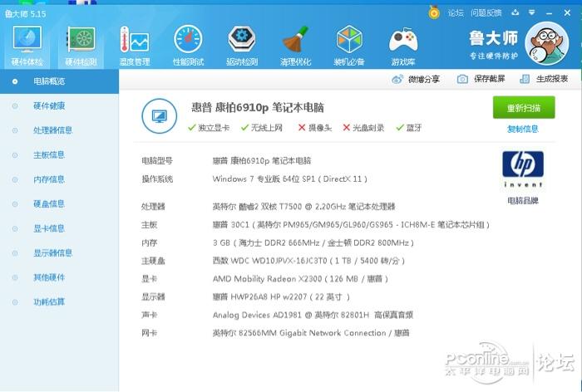The height and width of the screenshot is (392, 582).
Task: Share via 微博分享
Action: tap(416, 79)
